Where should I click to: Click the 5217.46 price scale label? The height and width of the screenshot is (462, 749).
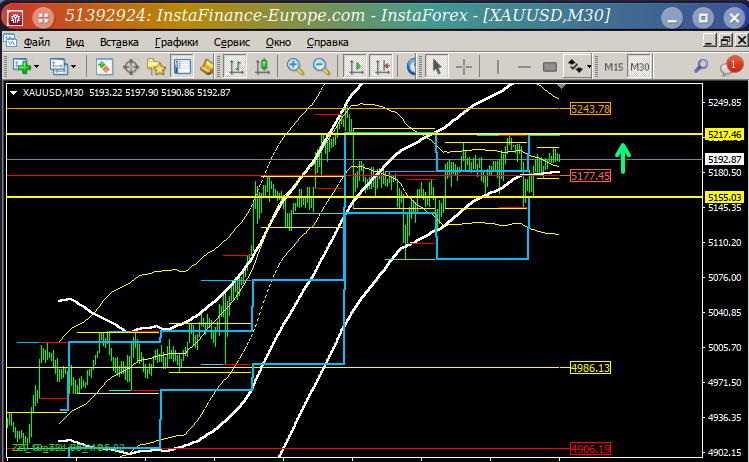point(724,135)
